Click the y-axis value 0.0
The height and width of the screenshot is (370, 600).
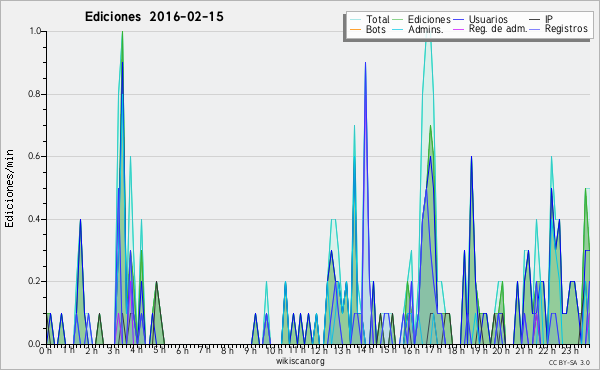click(x=35, y=344)
